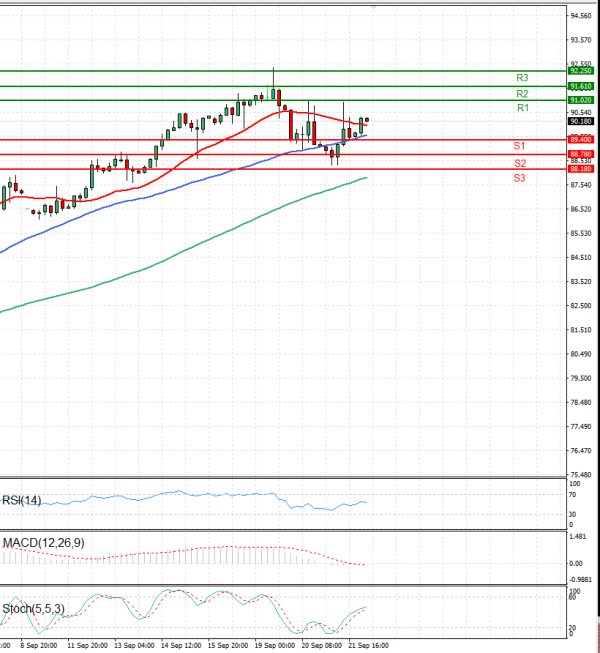The width and height of the screenshot is (600, 653).
Task: Click the MACD(12,26,9) indicator label
Action: pos(43,543)
